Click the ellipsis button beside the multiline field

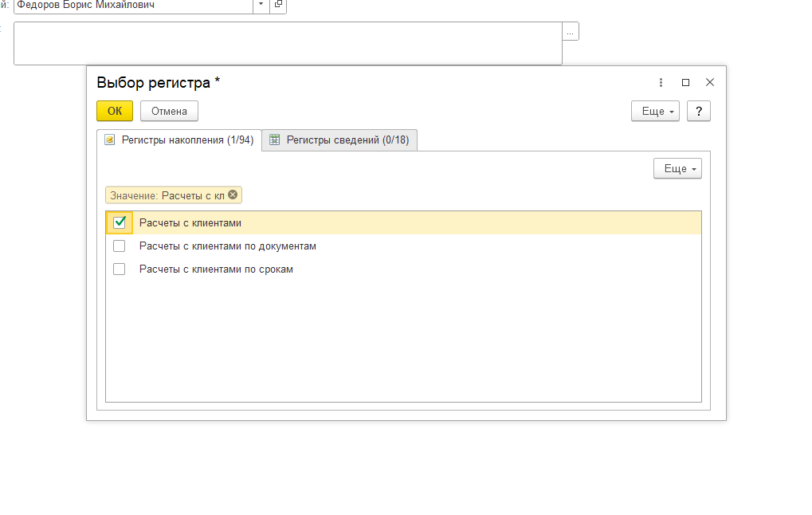coord(571,31)
